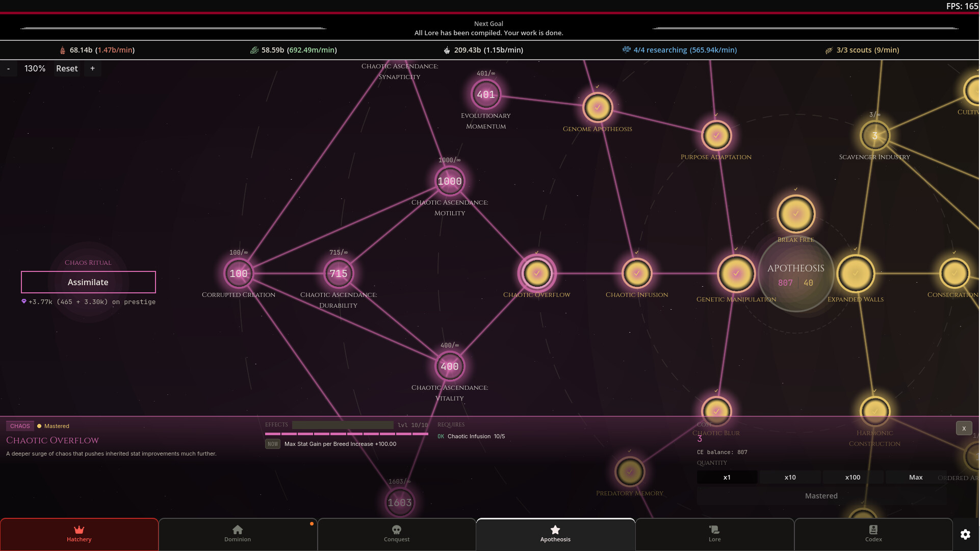Set quantity to x10
The height and width of the screenshot is (551, 980).
(x=790, y=477)
